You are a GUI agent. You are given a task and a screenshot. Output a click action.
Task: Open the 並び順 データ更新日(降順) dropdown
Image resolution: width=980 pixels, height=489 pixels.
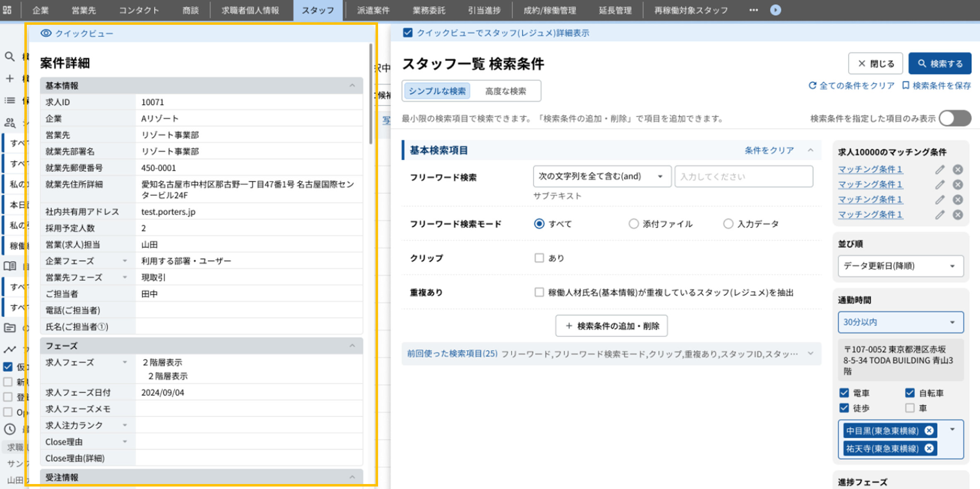[x=900, y=266]
